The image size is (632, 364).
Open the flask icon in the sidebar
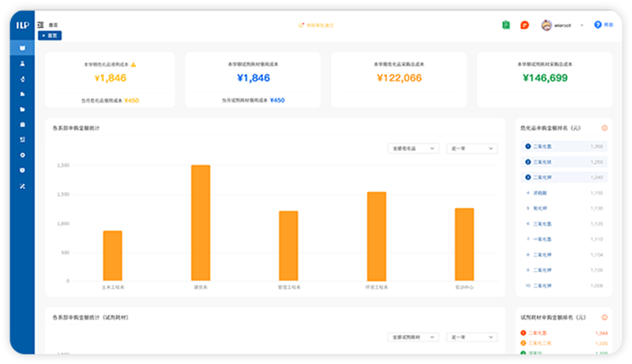point(22,63)
